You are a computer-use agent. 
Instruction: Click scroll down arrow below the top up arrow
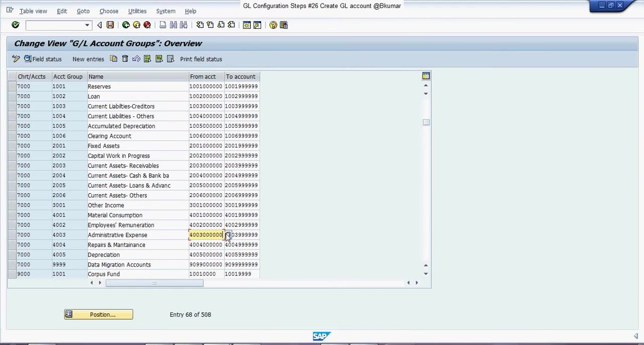click(x=426, y=94)
